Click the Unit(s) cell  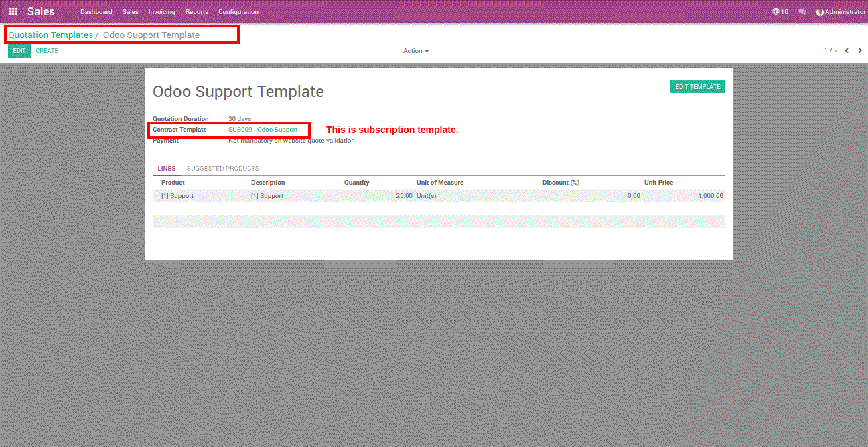427,196
